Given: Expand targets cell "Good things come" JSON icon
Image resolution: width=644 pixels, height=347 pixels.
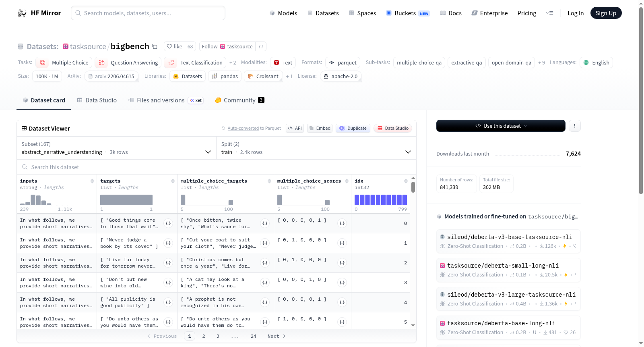Looking at the screenshot, I should click(168, 223).
